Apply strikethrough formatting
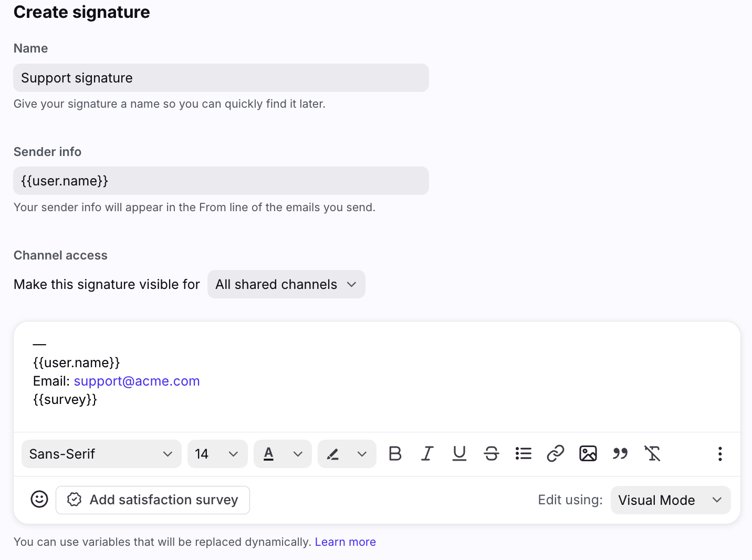The height and width of the screenshot is (560, 752). [492, 453]
